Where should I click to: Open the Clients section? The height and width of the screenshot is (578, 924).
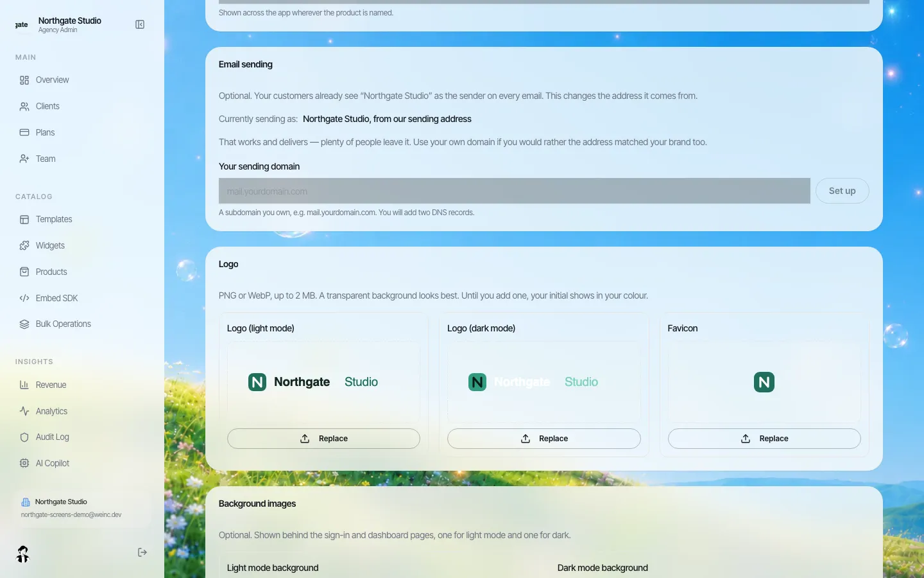pos(47,107)
